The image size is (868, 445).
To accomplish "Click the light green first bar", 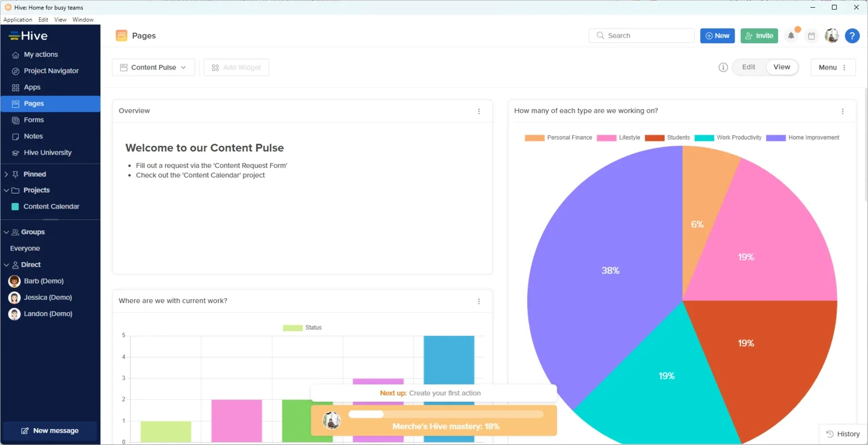I will [x=166, y=432].
